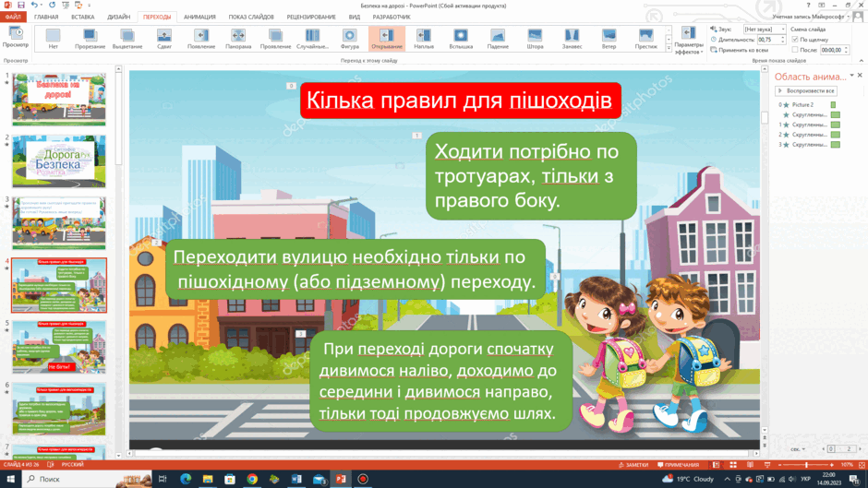
Task: Click the Просмотр preview button
Action: coord(16,38)
